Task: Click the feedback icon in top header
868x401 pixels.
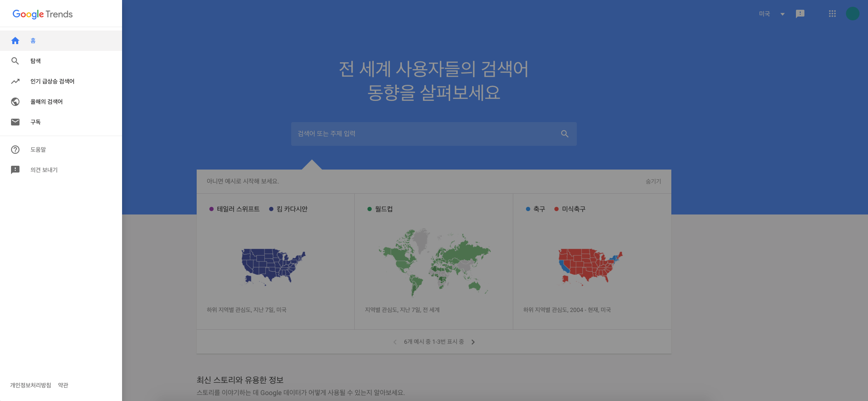Action: (x=800, y=14)
